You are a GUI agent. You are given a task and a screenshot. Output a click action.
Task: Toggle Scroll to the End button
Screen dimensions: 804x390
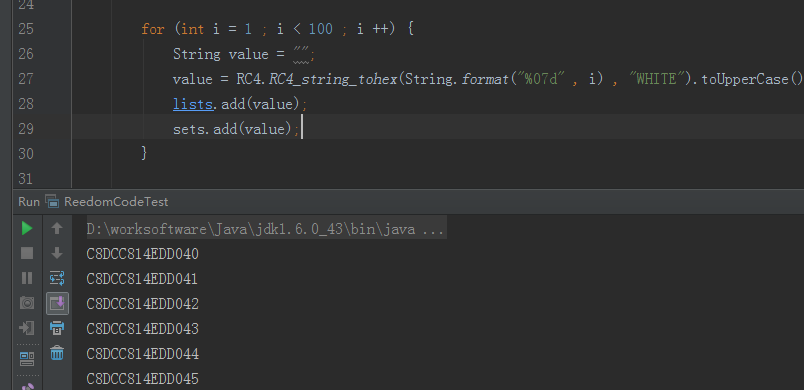point(57,303)
